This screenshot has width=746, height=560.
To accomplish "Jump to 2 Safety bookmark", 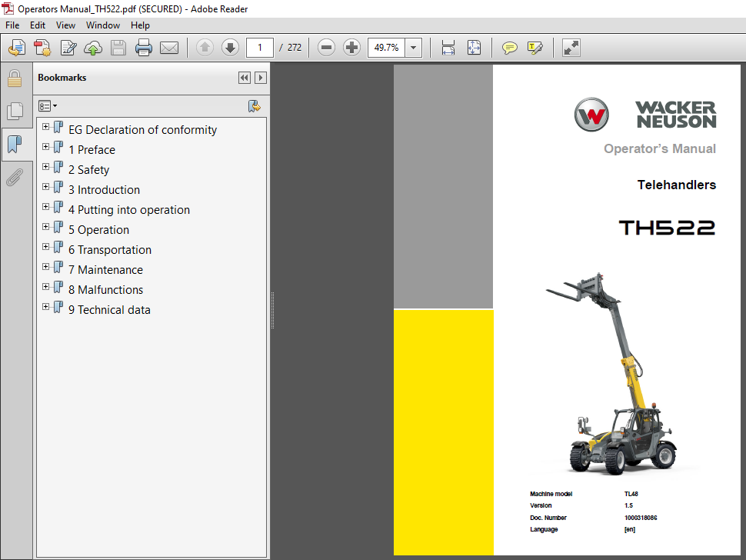I will [x=89, y=170].
